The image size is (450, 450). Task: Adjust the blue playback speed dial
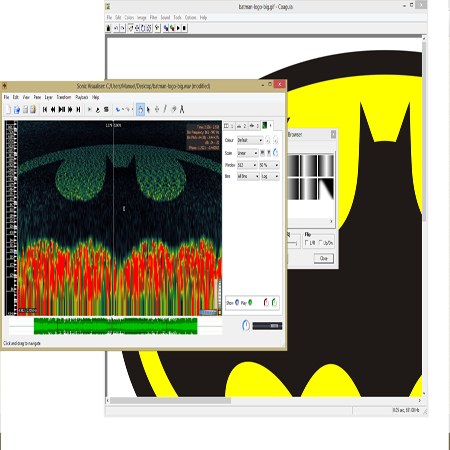pyautogui.click(x=246, y=326)
